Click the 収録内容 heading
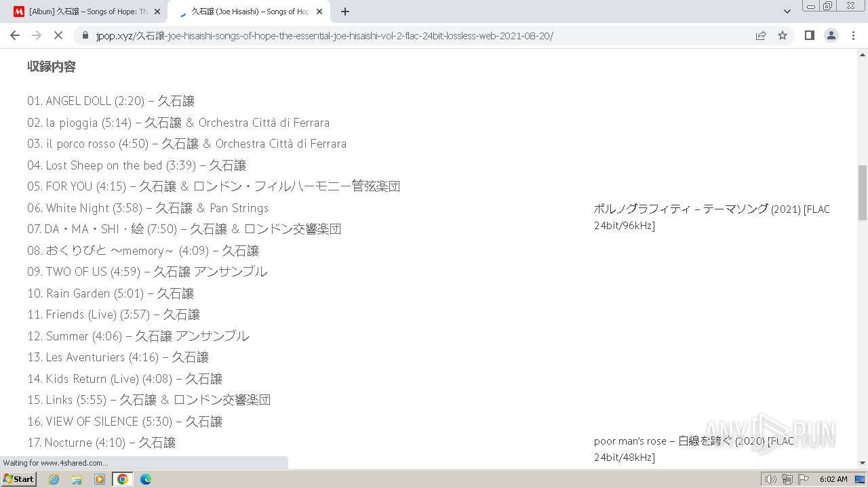Image resolution: width=868 pixels, height=488 pixels. click(x=52, y=66)
